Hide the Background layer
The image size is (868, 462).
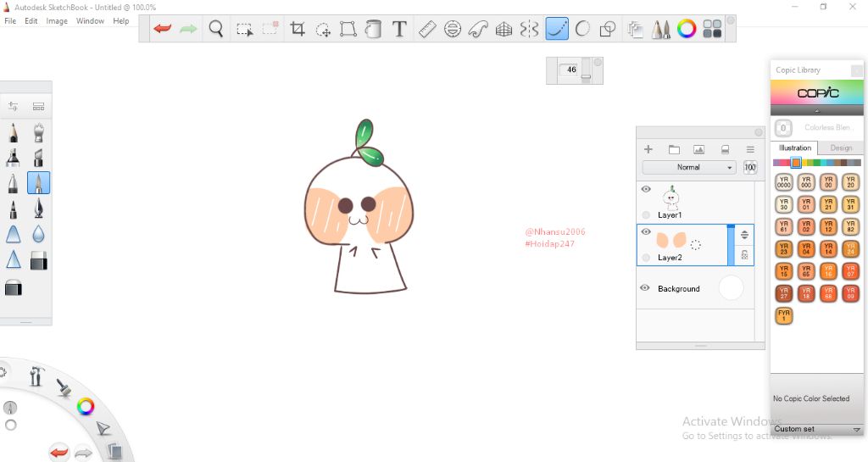pyautogui.click(x=644, y=288)
